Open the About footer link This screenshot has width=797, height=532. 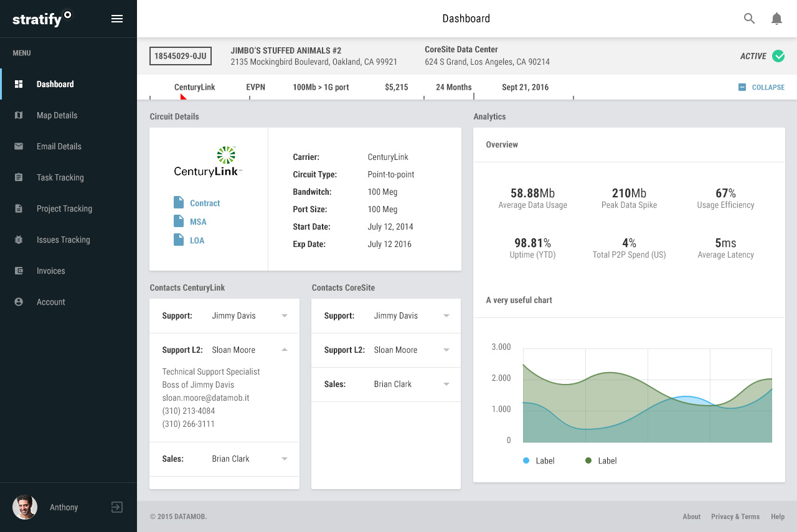pos(691,516)
